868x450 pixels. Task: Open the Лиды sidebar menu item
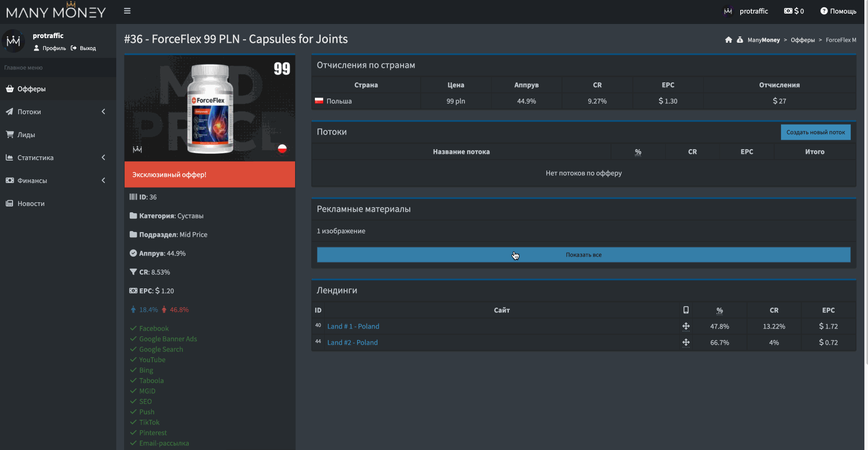(x=58, y=135)
